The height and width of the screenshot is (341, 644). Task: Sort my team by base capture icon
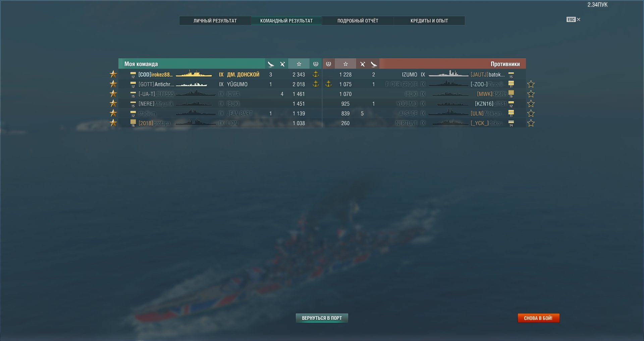click(x=316, y=64)
